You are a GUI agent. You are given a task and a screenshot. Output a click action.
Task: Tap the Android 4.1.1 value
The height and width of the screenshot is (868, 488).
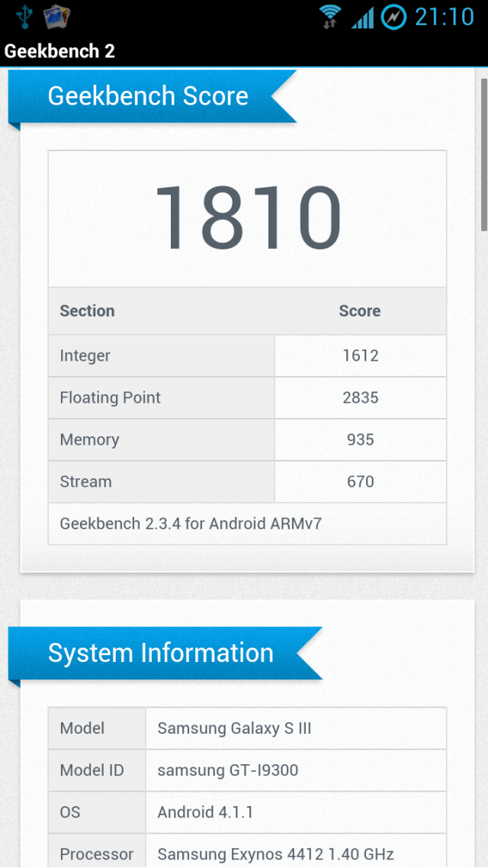(296, 812)
